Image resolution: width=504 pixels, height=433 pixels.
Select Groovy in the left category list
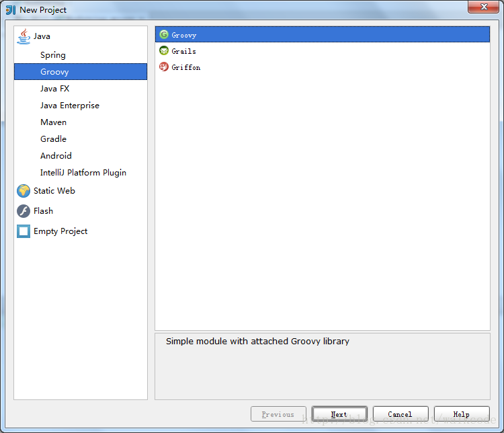(81, 72)
